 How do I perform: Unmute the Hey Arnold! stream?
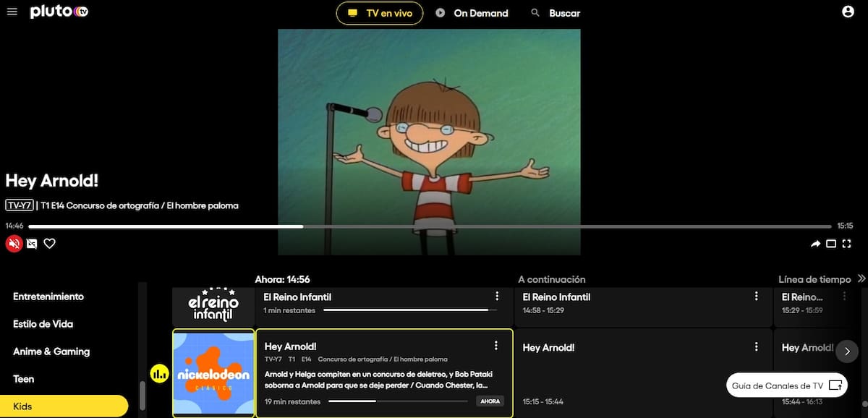pyautogui.click(x=14, y=243)
